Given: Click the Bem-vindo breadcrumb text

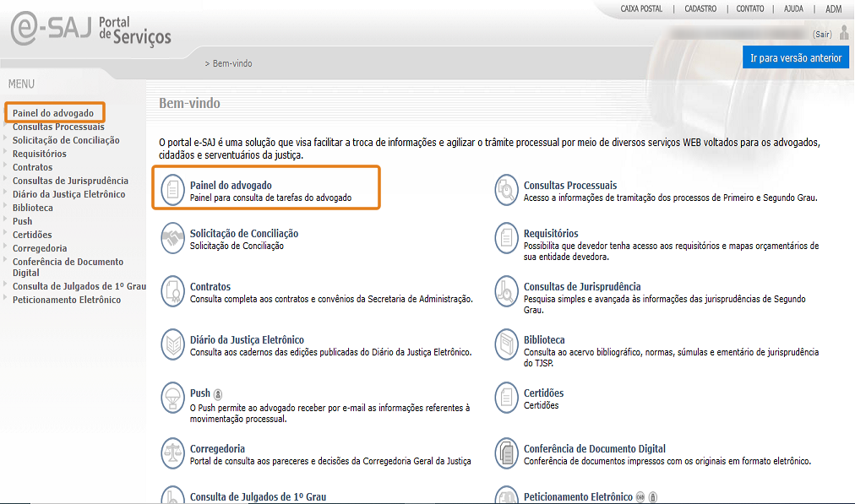Looking at the screenshot, I should [231, 63].
